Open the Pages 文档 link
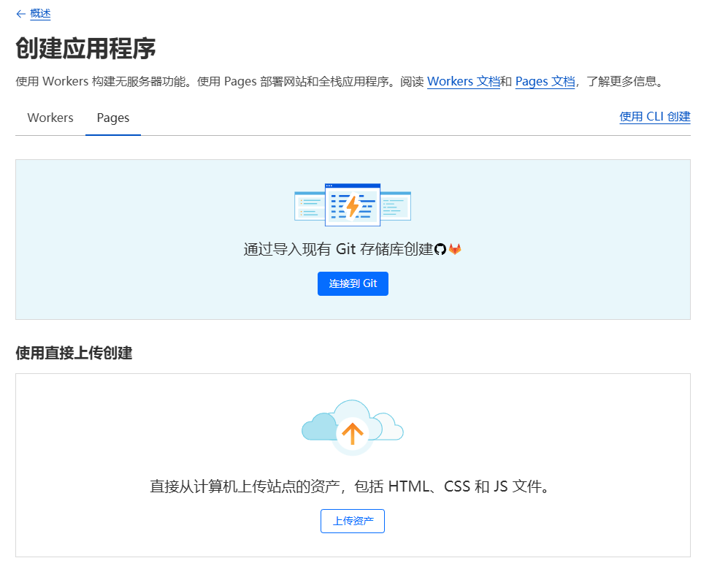 point(545,81)
